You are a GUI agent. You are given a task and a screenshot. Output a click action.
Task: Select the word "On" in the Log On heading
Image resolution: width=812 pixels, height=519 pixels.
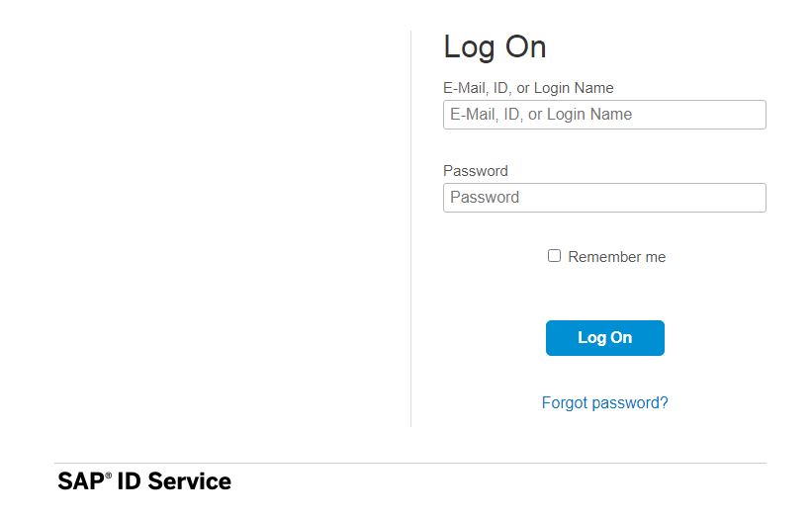tap(526, 47)
